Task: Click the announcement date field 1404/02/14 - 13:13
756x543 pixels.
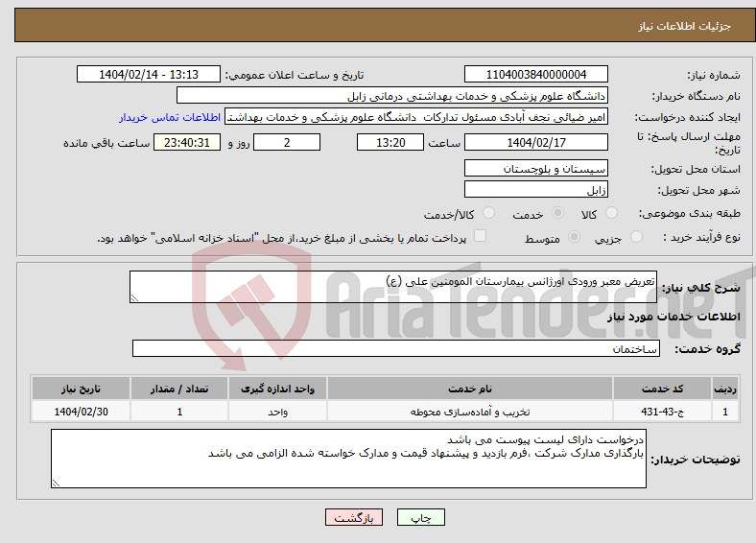Action: [149, 74]
